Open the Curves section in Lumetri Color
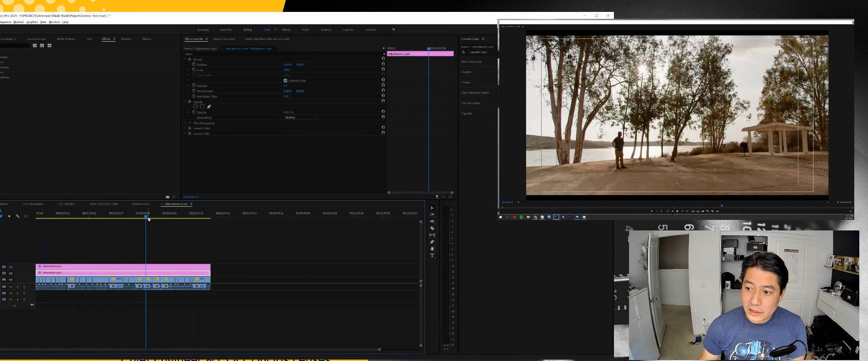The width and height of the screenshot is (868, 361). 466,82
